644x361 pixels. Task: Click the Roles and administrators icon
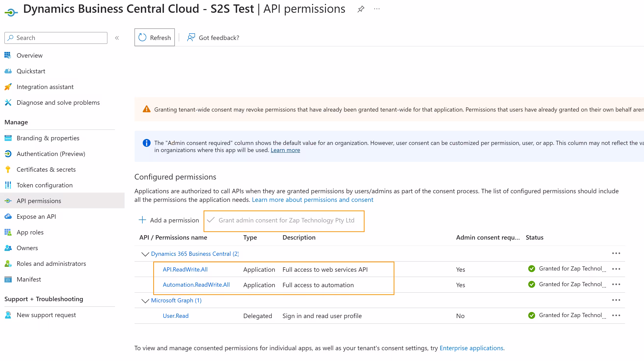[x=8, y=264]
